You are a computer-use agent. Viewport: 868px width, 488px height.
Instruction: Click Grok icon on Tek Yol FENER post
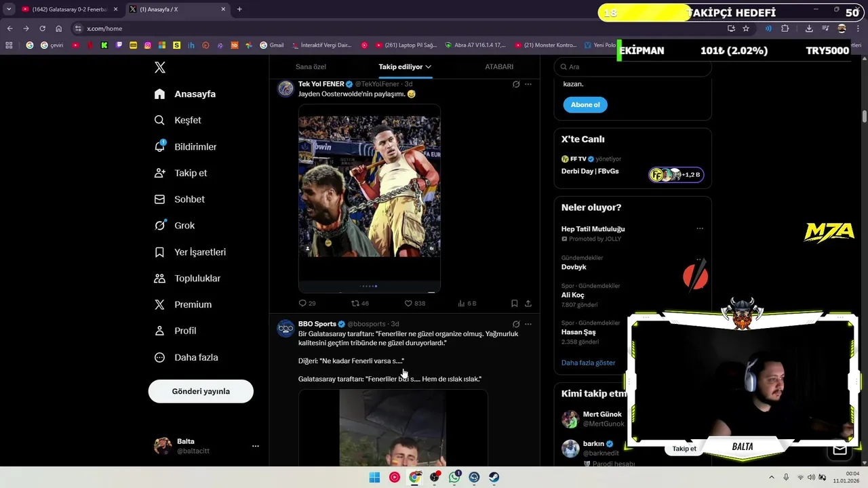coord(516,84)
